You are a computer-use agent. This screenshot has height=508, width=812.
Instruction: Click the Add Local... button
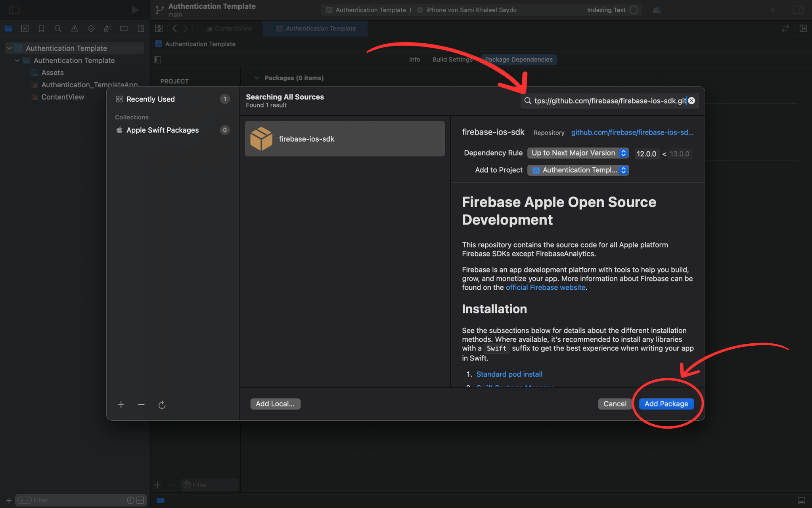pyautogui.click(x=275, y=404)
